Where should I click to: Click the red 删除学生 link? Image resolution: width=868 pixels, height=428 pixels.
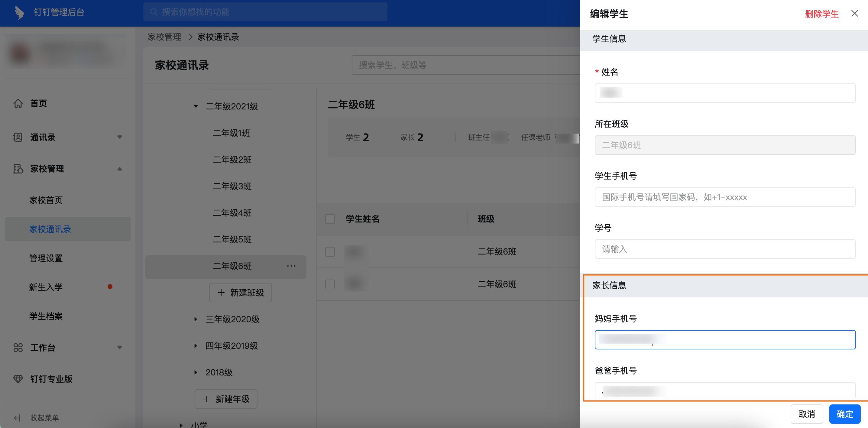click(x=821, y=14)
